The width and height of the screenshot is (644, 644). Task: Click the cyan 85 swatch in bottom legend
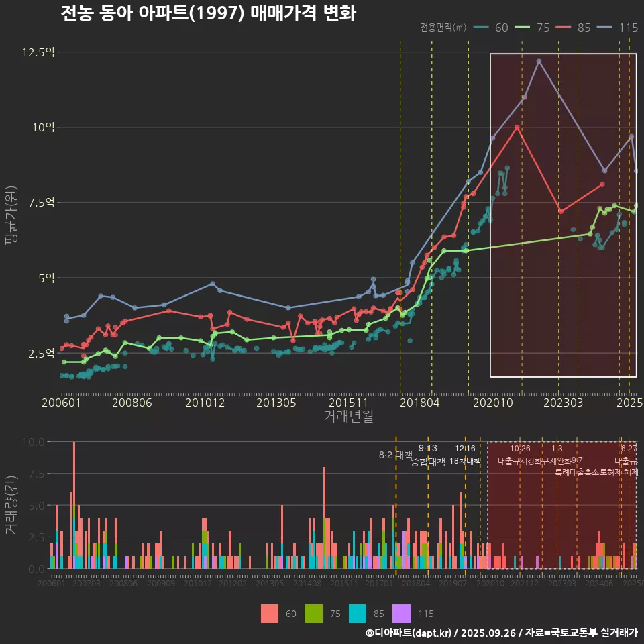[358, 613]
